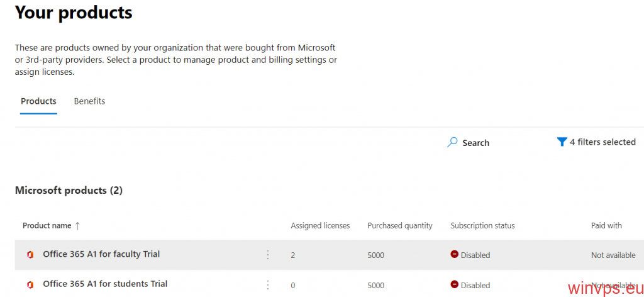Switch to the Products tab
Image resolution: width=644 pixels, height=297 pixels.
[x=38, y=101]
